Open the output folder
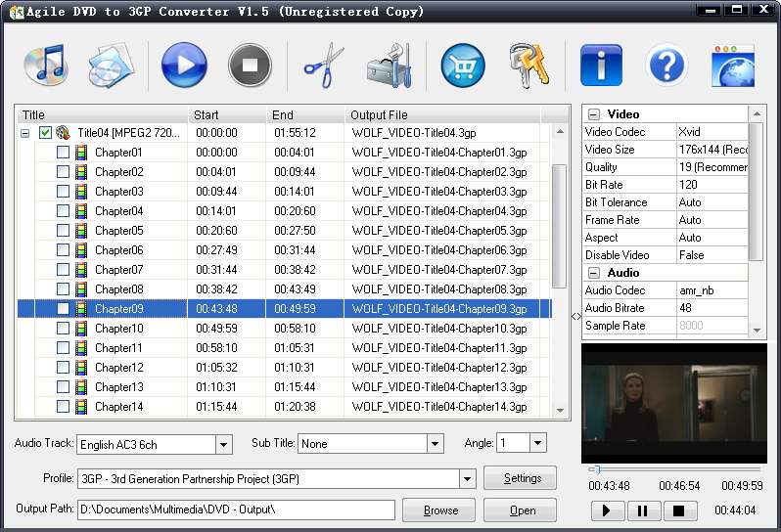Viewport: 781px width, 532px height. point(520,510)
